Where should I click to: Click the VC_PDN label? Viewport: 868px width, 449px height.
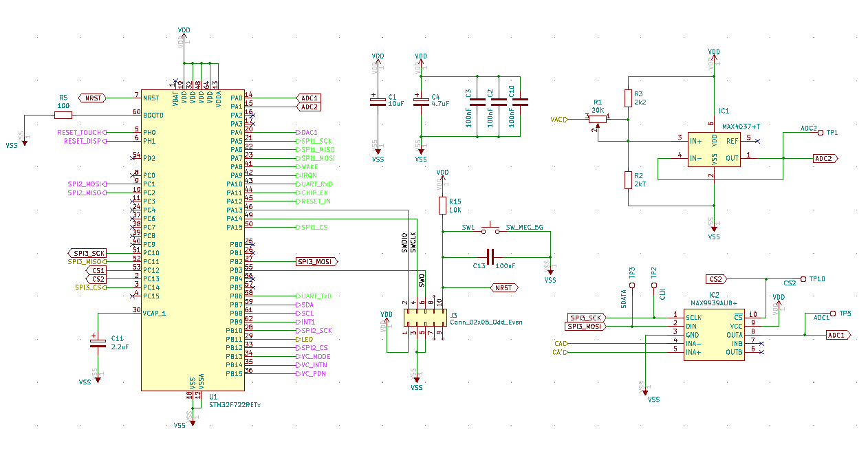tap(311, 373)
